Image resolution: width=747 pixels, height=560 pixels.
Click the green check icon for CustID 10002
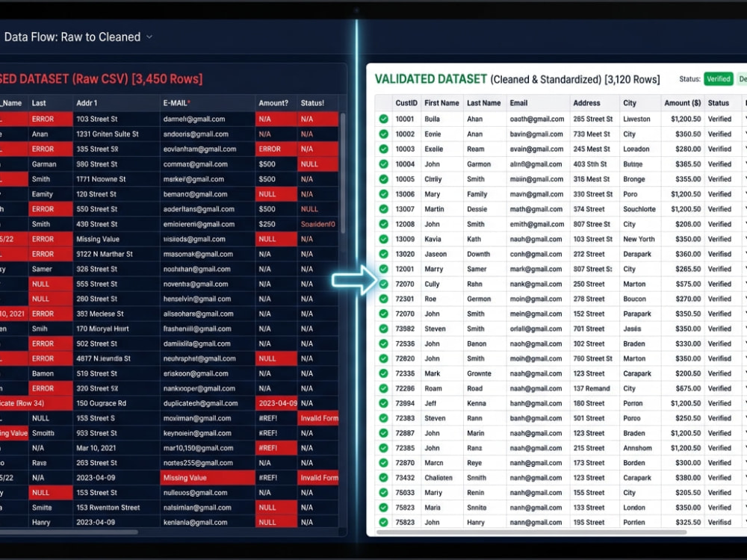(x=383, y=134)
